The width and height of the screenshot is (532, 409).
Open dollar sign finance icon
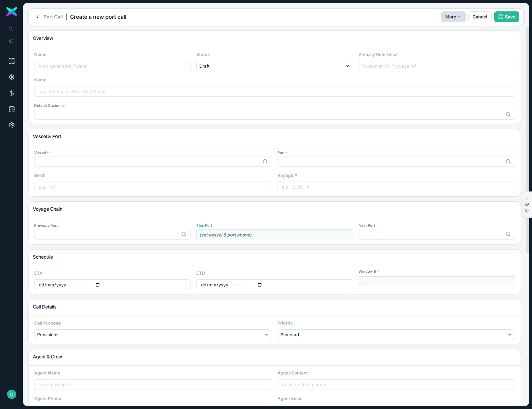[x=12, y=93]
